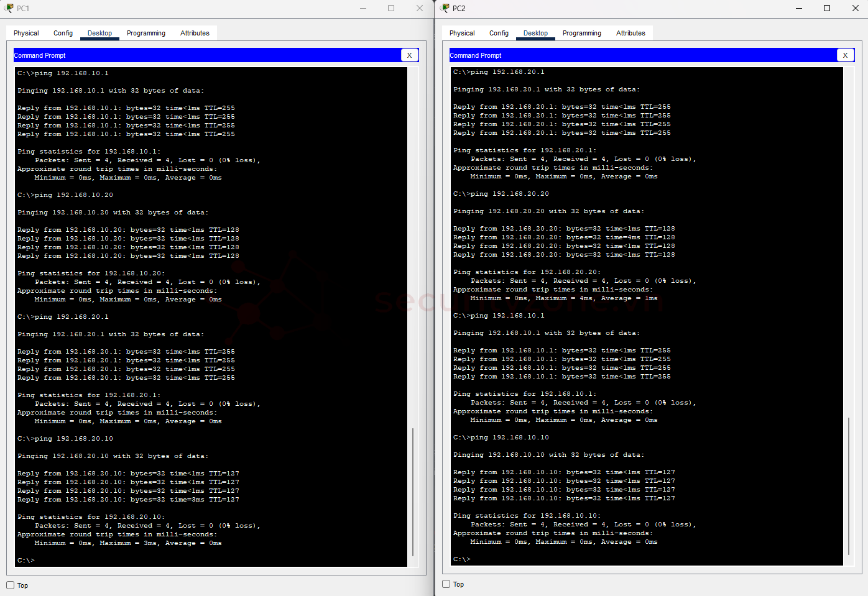Click 'ping 192.168.10.1' command in PC1 terminal
This screenshot has width=868, height=596.
click(72, 73)
